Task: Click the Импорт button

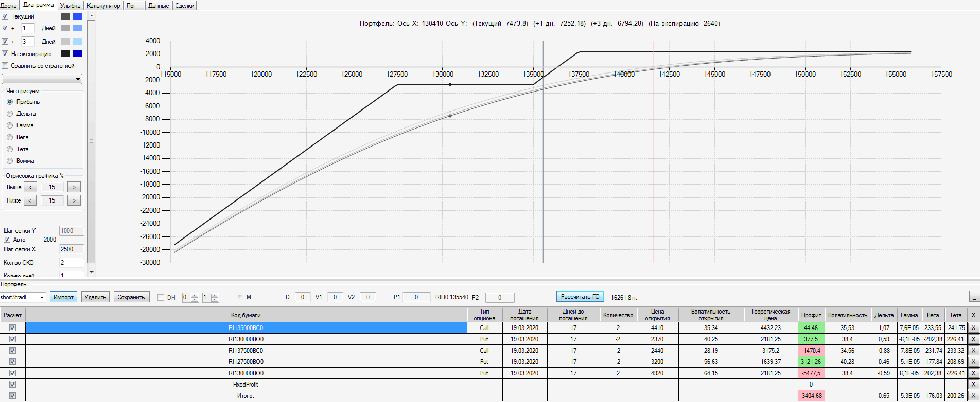Action: (x=64, y=297)
